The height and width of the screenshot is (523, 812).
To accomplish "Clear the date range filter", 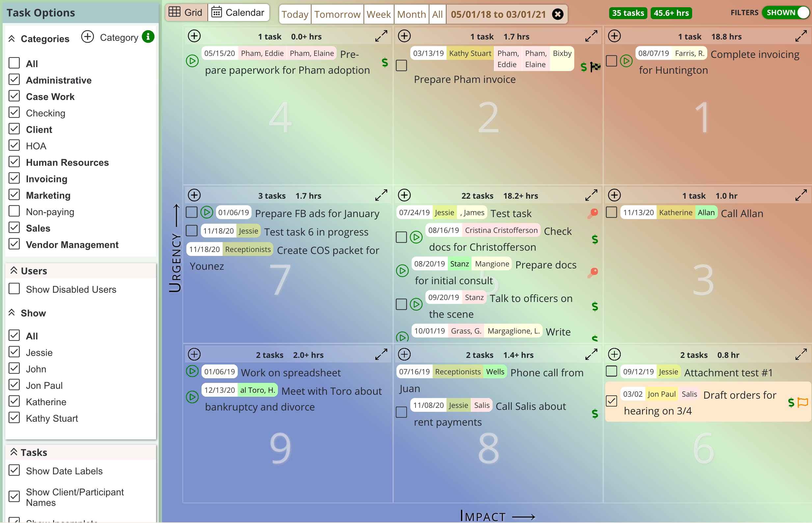I will (x=557, y=14).
